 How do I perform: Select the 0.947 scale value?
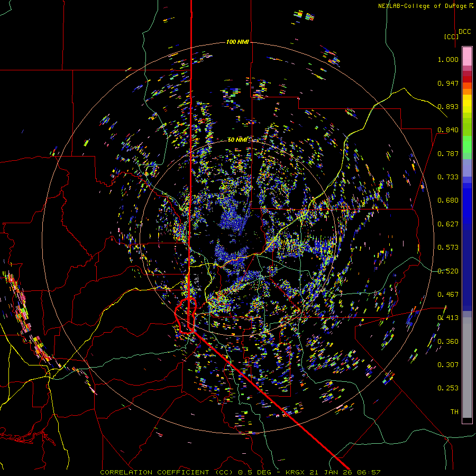(448, 83)
